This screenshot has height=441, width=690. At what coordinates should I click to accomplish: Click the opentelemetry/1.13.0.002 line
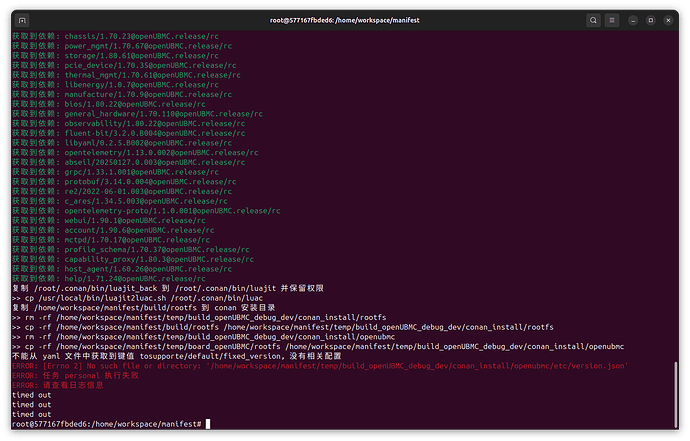[x=135, y=152]
